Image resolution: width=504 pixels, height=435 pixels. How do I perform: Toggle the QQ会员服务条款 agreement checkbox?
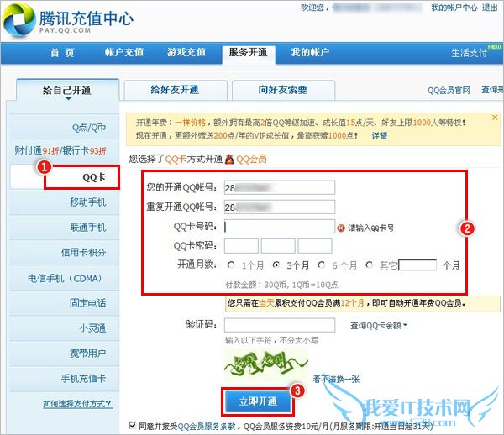coord(132,426)
